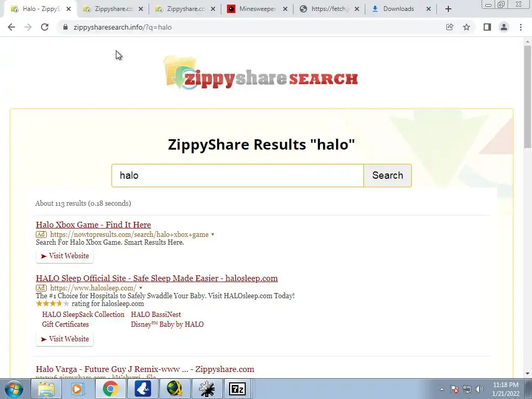This screenshot has width=532, height=399.
Task: Click the Chrome taskbar icon
Action: tap(110, 389)
